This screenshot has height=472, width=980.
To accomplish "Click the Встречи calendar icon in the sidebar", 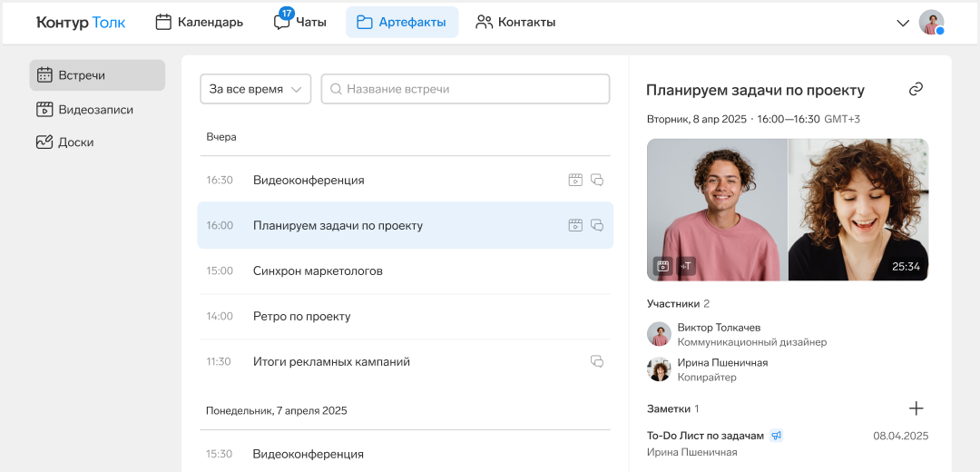I will [x=44, y=75].
